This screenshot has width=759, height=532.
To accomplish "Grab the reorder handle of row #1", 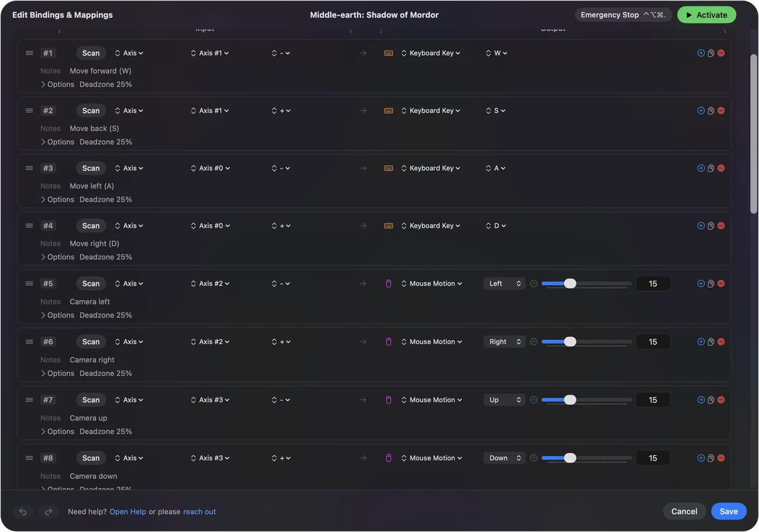I will (29, 53).
